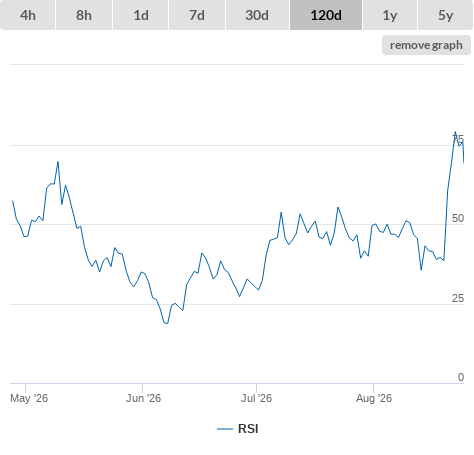Screen dimensions: 474x455
Task: Select the 7d time range tab
Action: [x=197, y=15]
